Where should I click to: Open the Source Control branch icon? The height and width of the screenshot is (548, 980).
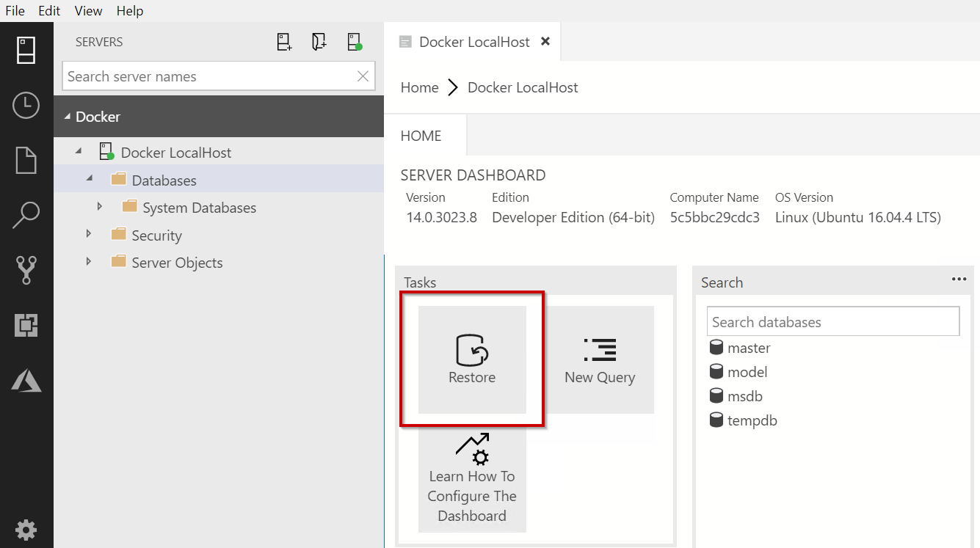26,270
